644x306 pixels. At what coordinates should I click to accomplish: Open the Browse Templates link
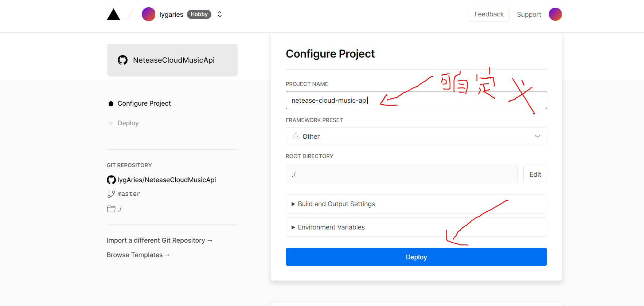click(x=138, y=255)
